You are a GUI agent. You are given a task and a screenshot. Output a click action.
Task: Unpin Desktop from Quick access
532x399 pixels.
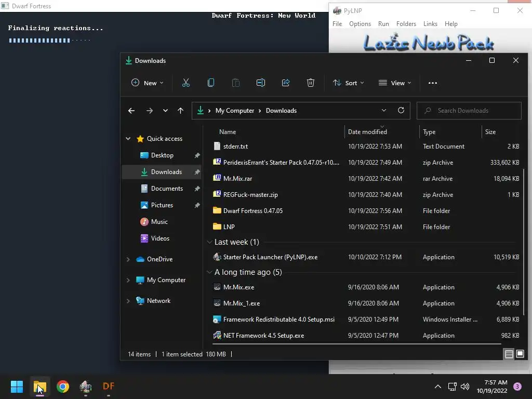(197, 155)
